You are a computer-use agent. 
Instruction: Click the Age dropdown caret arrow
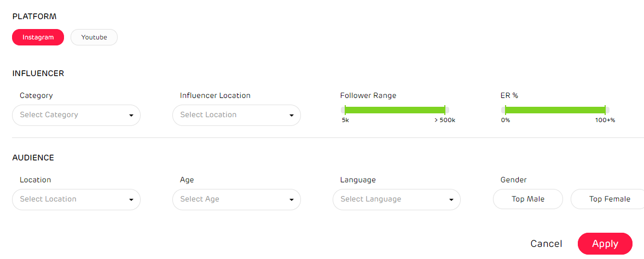[292, 200]
